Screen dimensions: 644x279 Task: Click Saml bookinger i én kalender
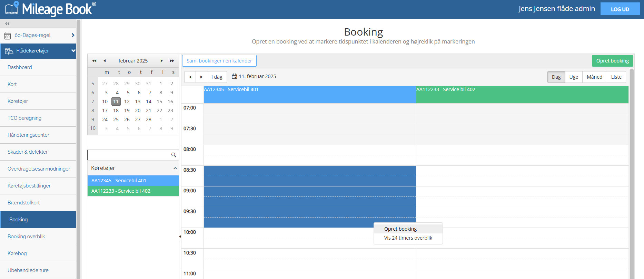[x=219, y=61]
